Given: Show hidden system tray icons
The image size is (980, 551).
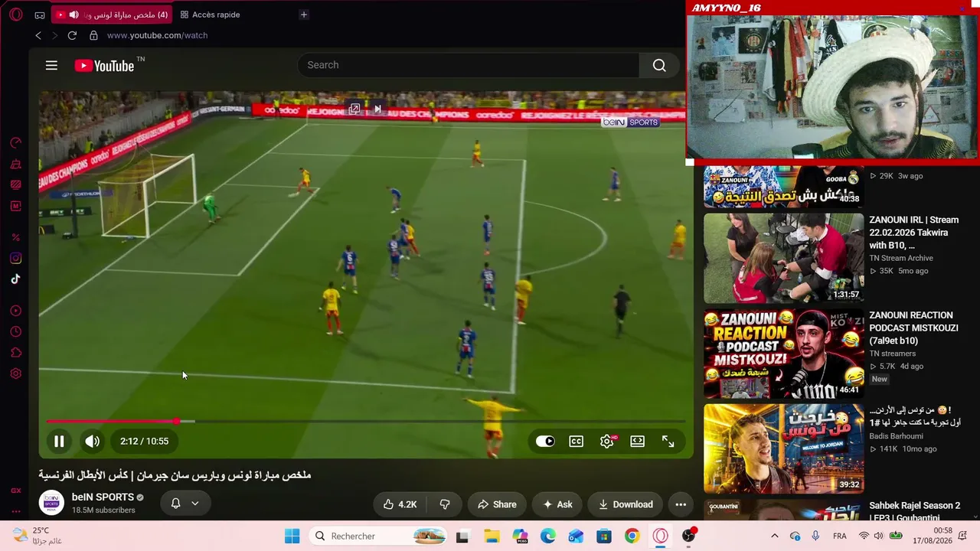Looking at the screenshot, I should pyautogui.click(x=774, y=536).
